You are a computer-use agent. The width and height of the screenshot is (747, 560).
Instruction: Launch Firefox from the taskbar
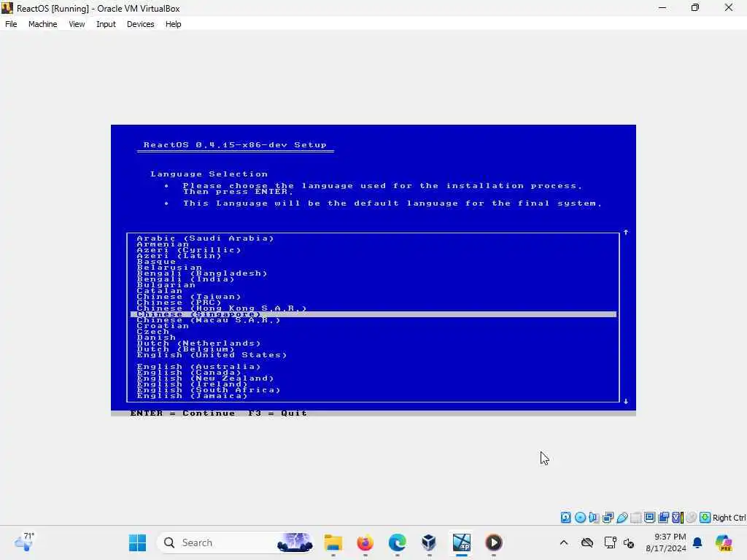point(365,542)
